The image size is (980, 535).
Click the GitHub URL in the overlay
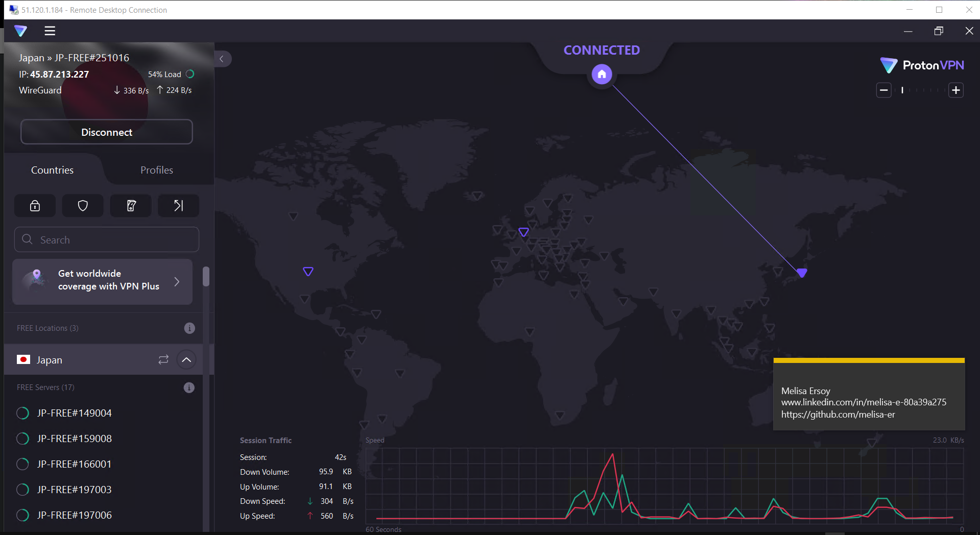[x=838, y=415]
